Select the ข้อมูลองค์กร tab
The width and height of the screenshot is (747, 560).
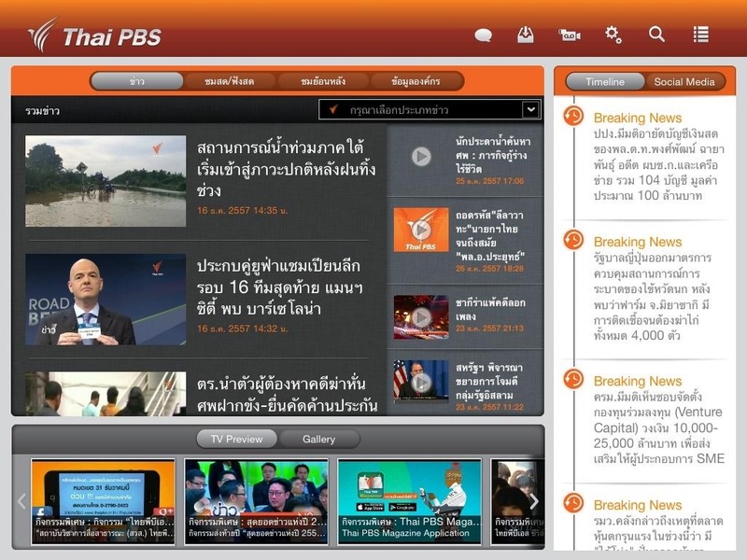(416, 81)
